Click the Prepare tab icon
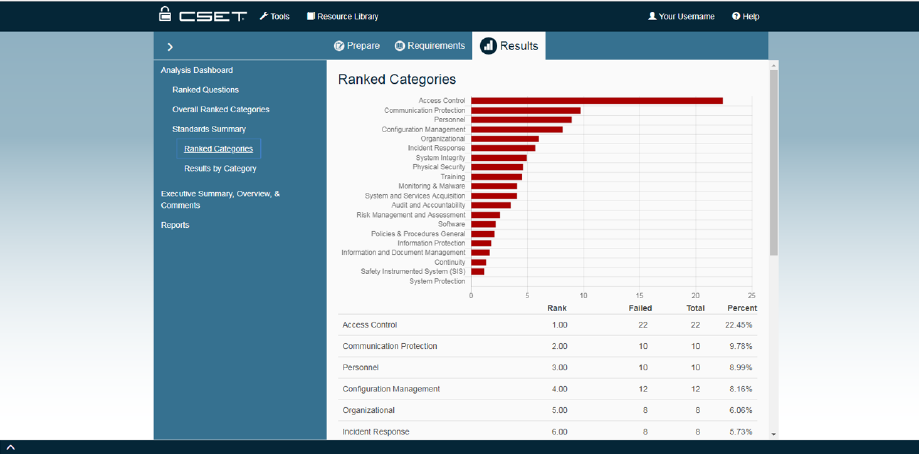 [339, 46]
